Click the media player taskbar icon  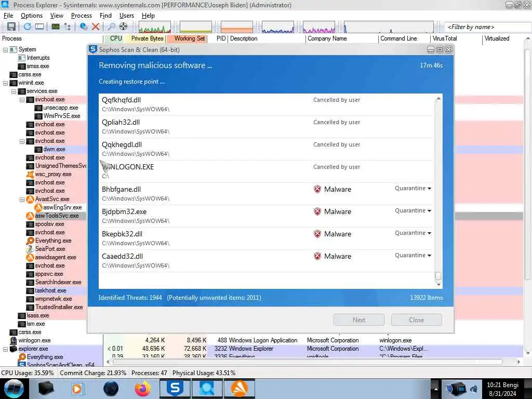(77, 389)
